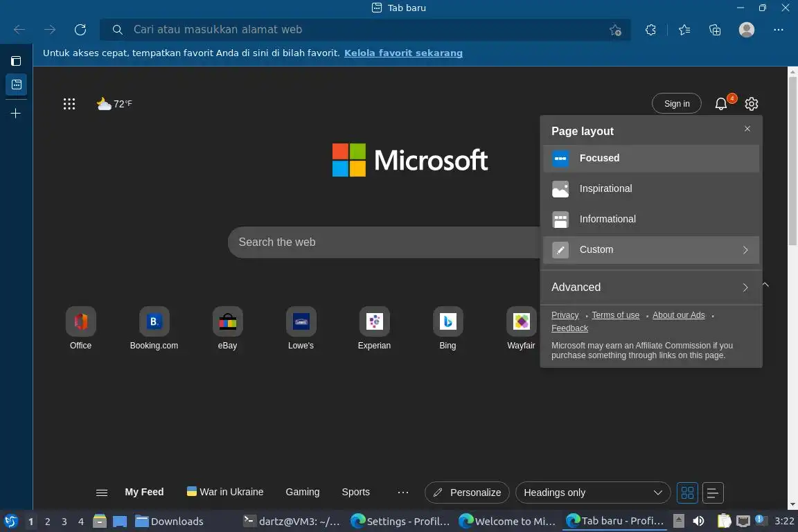798x532 pixels.
Task: Add a new tab with plus icon
Action: coord(16,113)
